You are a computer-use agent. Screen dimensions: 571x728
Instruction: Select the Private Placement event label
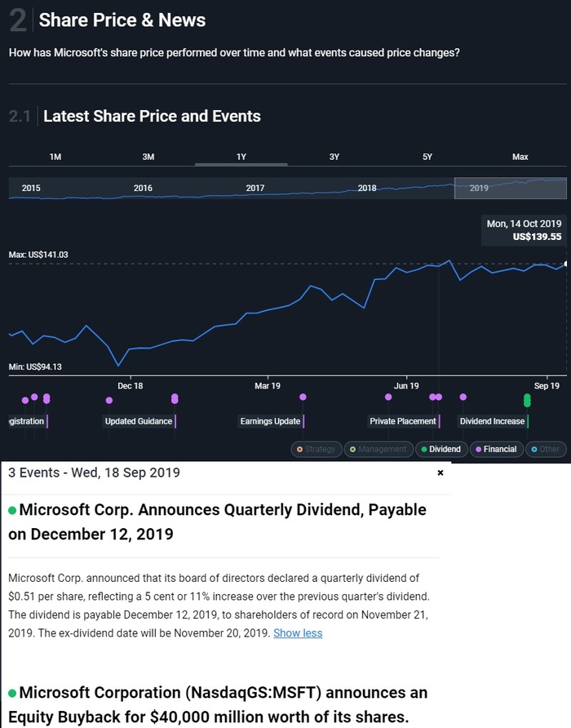(x=403, y=421)
